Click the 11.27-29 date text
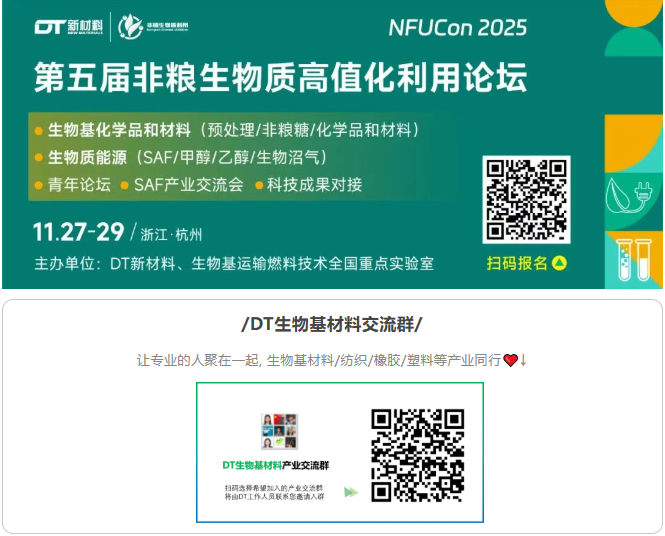 pos(78,232)
